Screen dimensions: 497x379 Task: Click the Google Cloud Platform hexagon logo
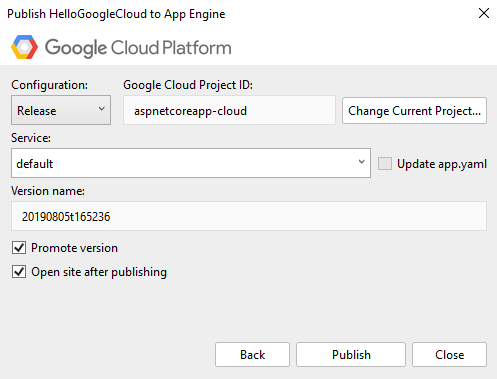coord(24,47)
